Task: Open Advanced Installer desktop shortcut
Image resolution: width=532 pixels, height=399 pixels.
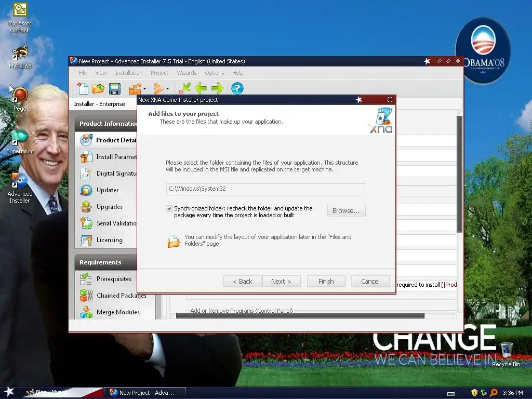Action: point(20,188)
